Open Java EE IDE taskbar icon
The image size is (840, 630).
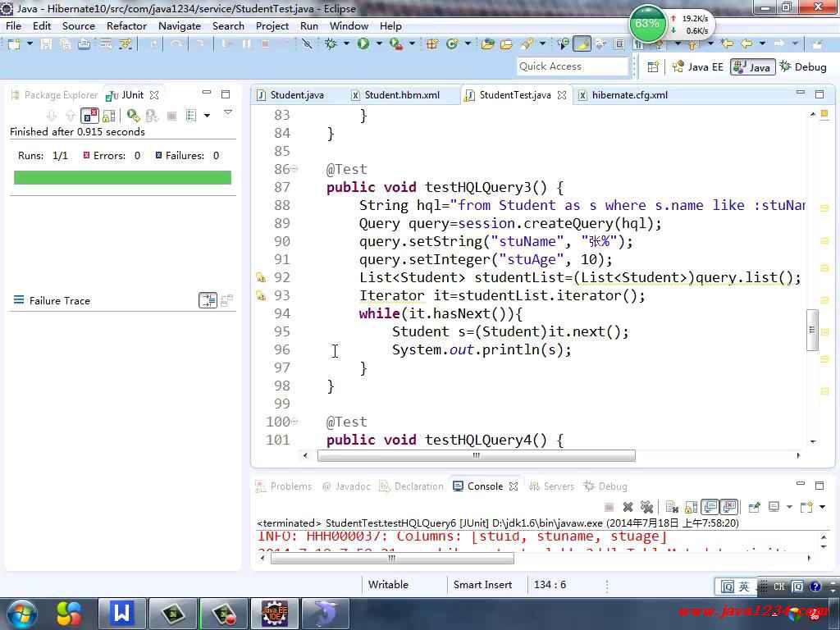tap(275, 613)
